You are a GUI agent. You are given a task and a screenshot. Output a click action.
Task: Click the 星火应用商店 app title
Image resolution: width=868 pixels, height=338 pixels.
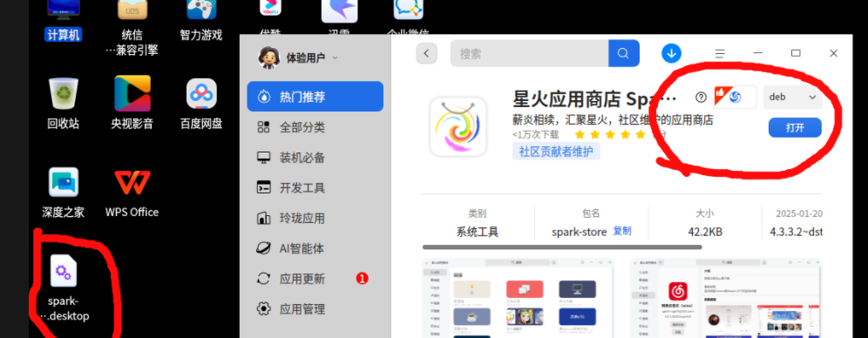[x=594, y=99]
